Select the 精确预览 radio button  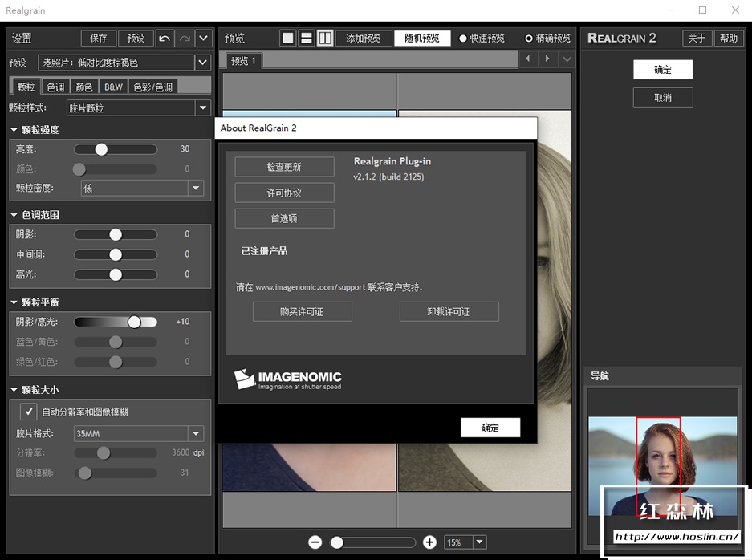coord(528,38)
